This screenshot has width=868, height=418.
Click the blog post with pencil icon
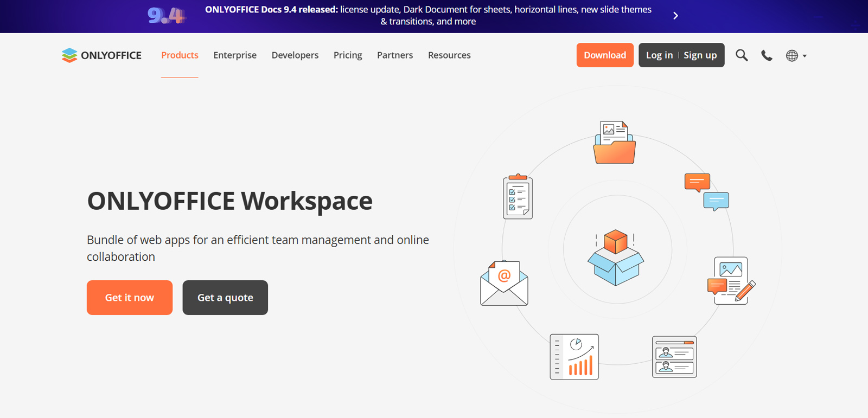click(x=731, y=280)
